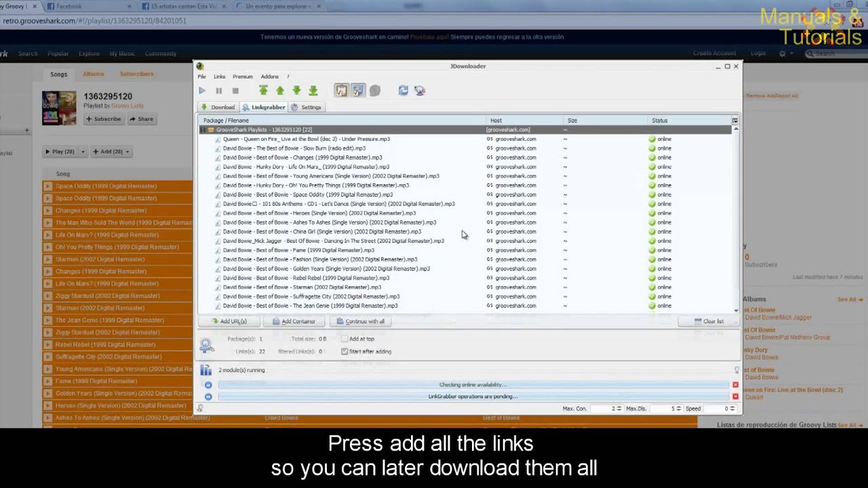Click the status bar icon at JDownloader's bottom-left corner

(x=200, y=408)
